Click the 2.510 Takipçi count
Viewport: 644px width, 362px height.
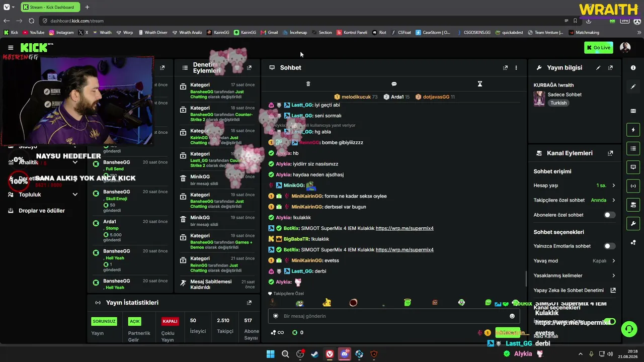coord(223,321)
